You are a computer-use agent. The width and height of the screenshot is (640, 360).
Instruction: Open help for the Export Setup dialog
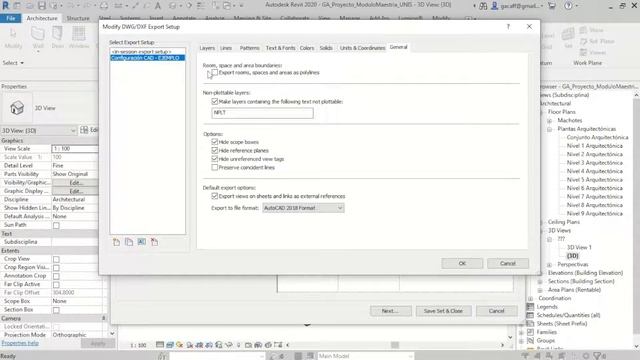click(x=508, y=27)
